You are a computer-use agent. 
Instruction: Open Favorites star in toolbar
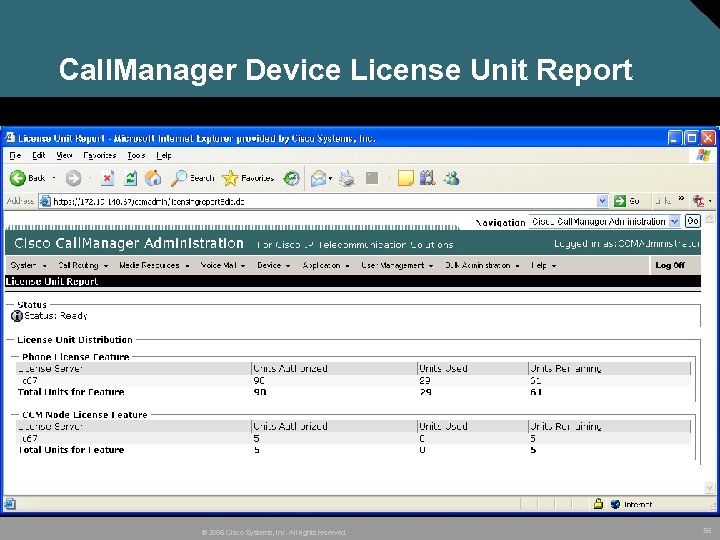[248, 178]
